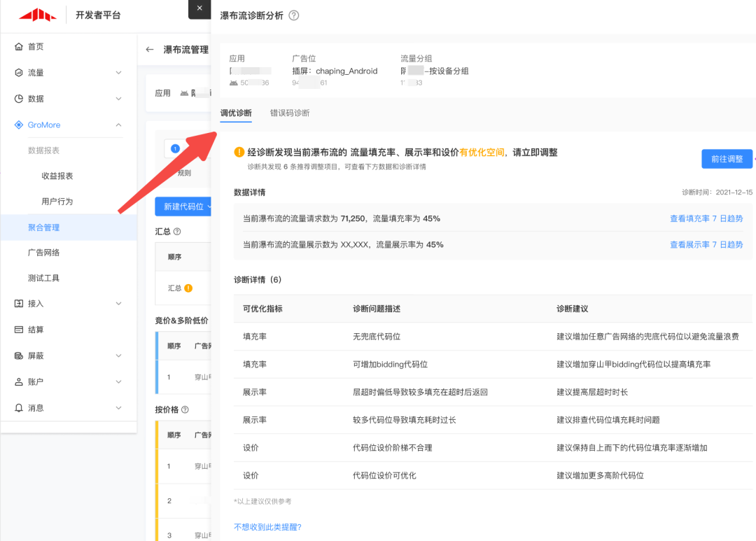The width and height of the screenshot is (756, 541).
Task: Switch to the 错误码诊断 tab
Action: [x=290, y=113]
